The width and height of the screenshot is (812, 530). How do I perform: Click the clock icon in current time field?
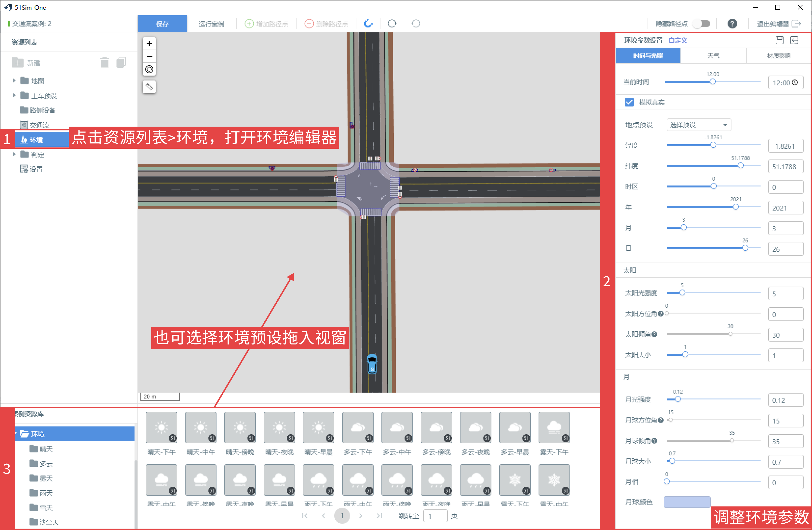[795, 82]
